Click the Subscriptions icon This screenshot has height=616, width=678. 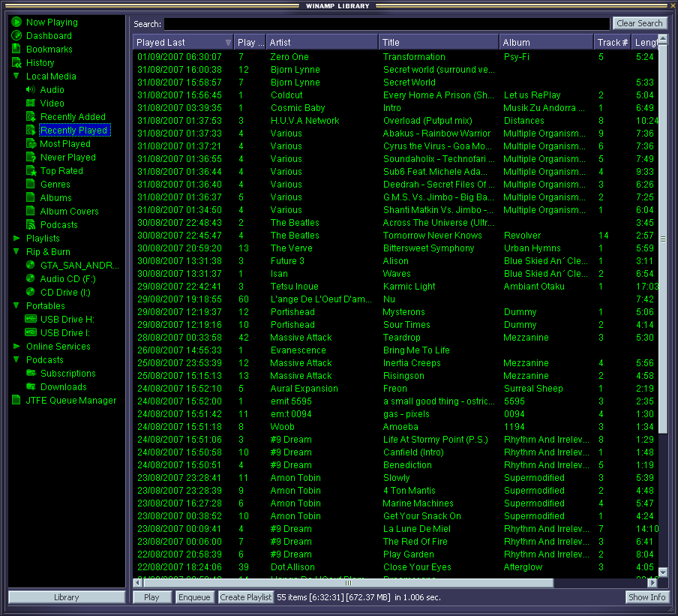tap(31, 373)
